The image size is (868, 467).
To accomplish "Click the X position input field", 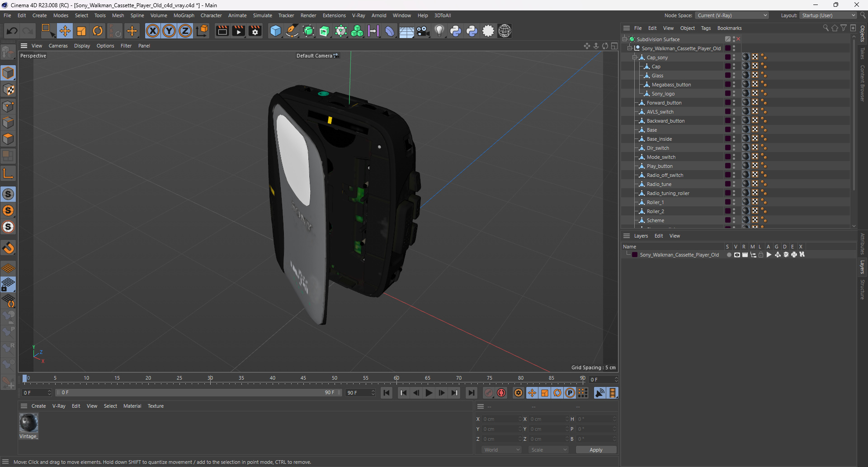I will point(501,419).
